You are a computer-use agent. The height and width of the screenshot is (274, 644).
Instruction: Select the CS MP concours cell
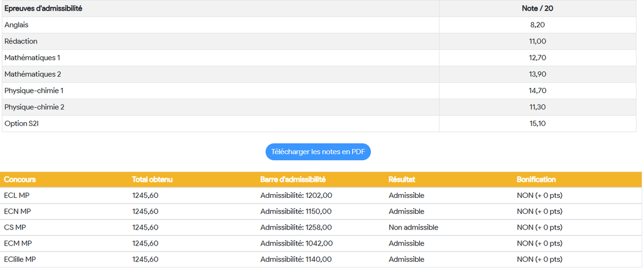tap(15, 227)
